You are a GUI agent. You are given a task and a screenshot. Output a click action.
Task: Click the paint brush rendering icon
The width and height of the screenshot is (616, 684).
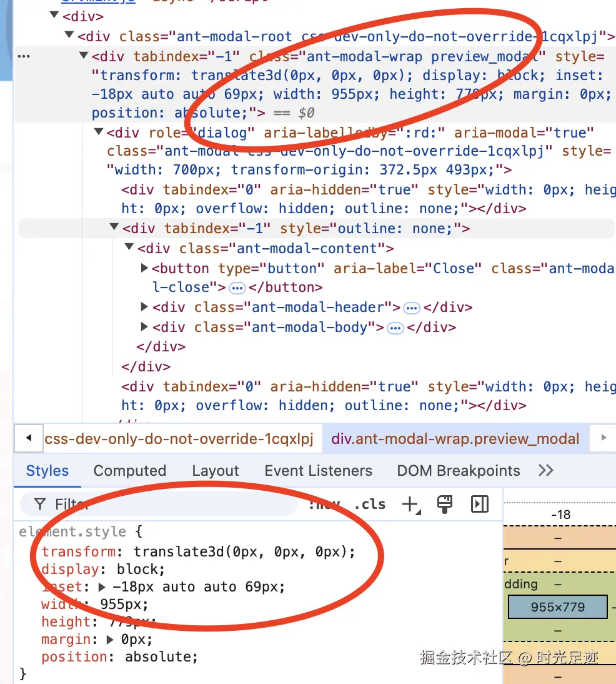[445, 504]
